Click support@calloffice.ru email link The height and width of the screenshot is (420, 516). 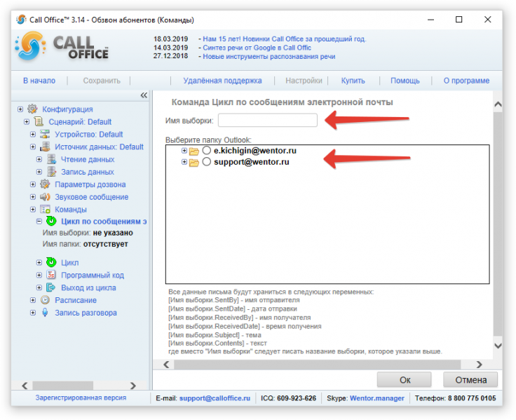click(x=215, y=398)
